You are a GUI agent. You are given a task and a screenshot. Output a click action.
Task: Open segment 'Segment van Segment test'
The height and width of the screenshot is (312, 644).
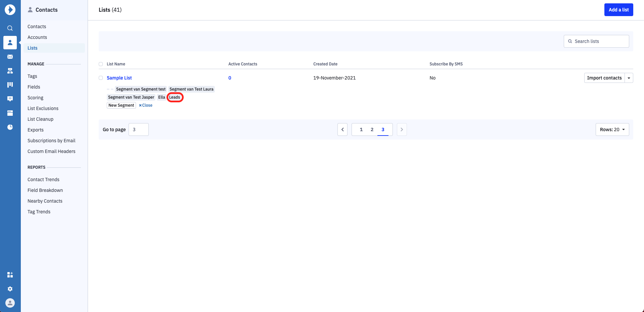(x=141, y=89)
